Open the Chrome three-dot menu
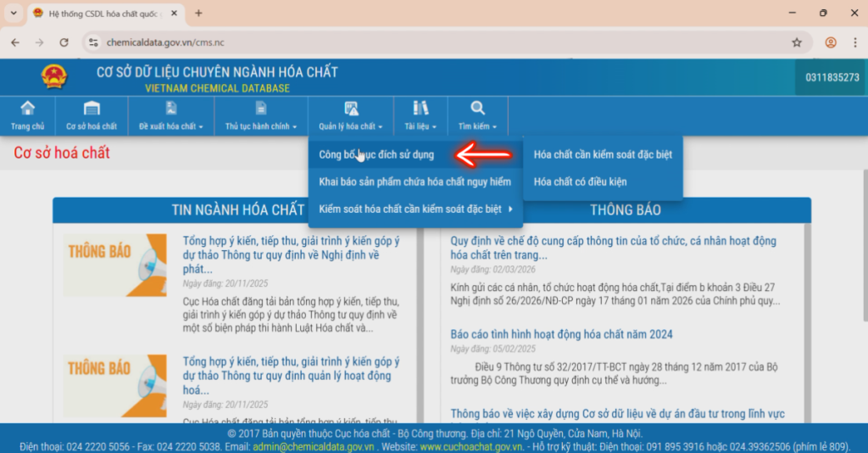Viewport: 868px width, 453px height. point(855,42)
